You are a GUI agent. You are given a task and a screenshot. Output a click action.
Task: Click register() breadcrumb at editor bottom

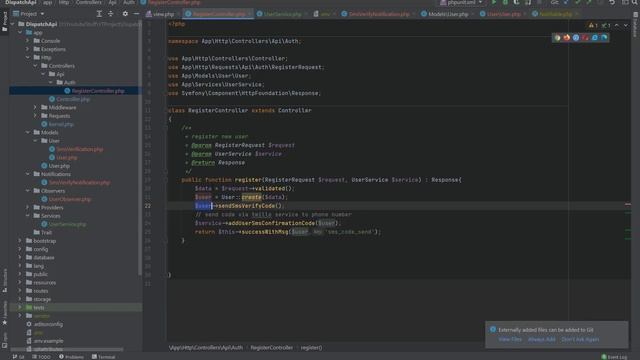click(311, 348)
